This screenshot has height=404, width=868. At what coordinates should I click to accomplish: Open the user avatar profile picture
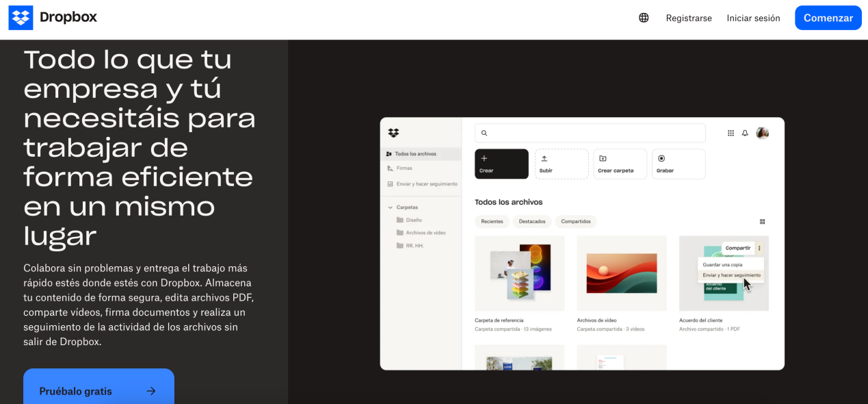762,133
